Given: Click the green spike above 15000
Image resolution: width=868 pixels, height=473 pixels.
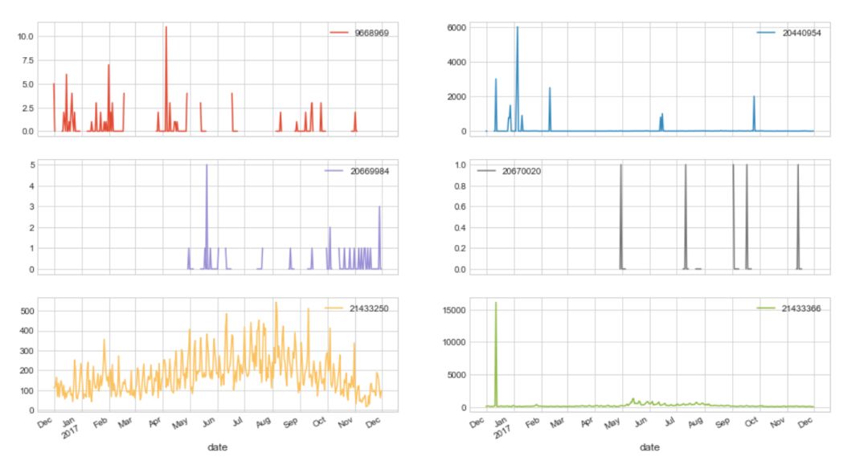Looking at the screenshot, I should click(495, 304).
